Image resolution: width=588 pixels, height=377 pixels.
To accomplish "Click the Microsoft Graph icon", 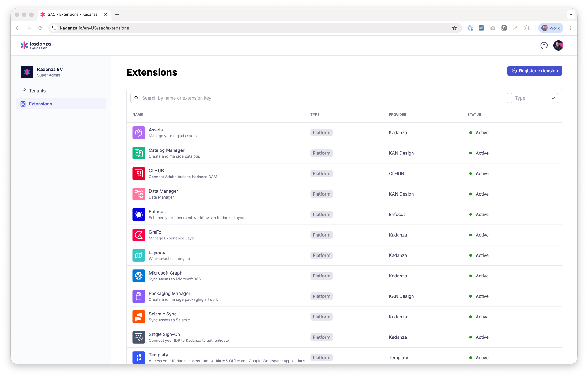I will 139,276.
